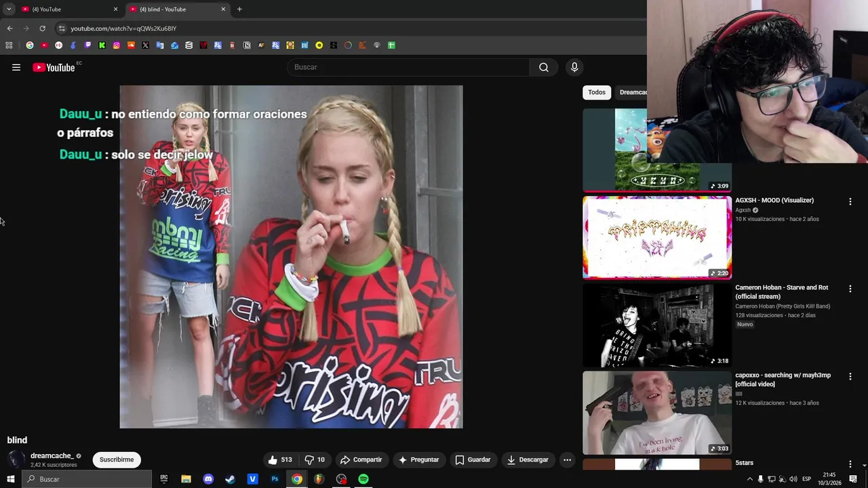Show hidden system tray icons chevron
Screen dimensions: 868x488
[x=749, y=479]
